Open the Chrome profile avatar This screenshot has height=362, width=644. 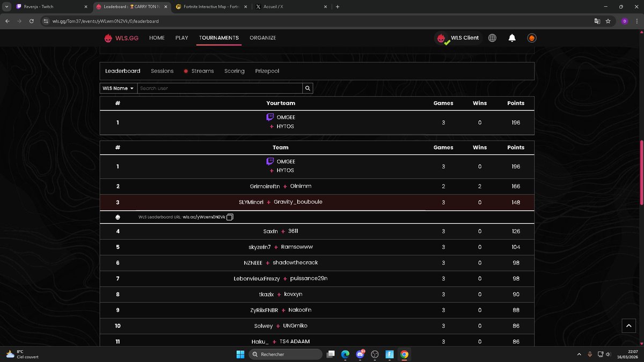click(624, 21)
